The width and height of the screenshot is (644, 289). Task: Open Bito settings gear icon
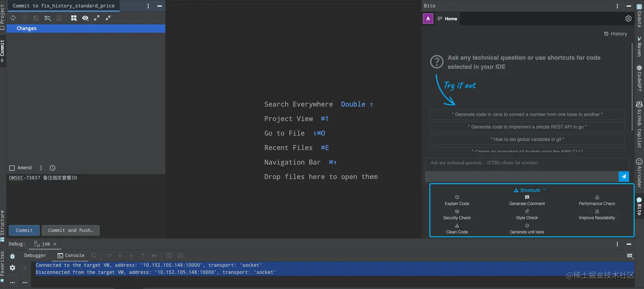coord(628,19)
